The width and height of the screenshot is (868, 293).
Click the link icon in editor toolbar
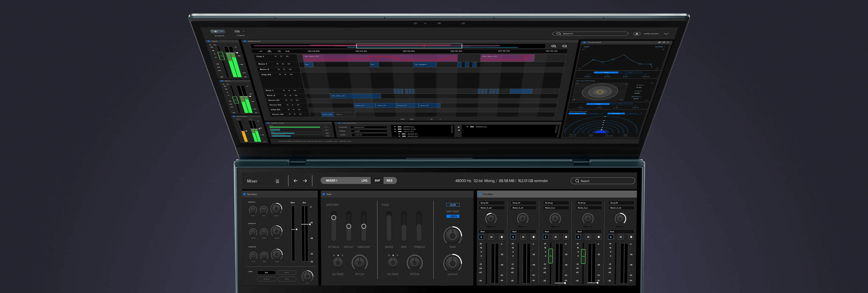point(287,51)
